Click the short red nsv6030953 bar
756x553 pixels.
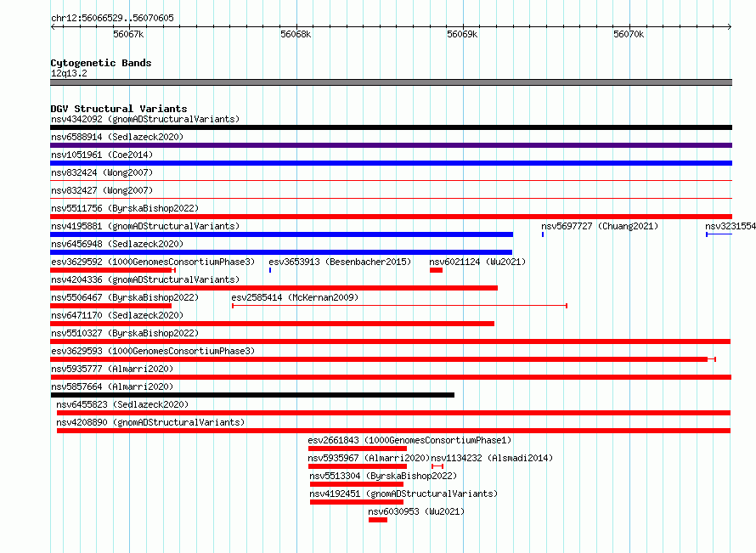coord(377,520)
